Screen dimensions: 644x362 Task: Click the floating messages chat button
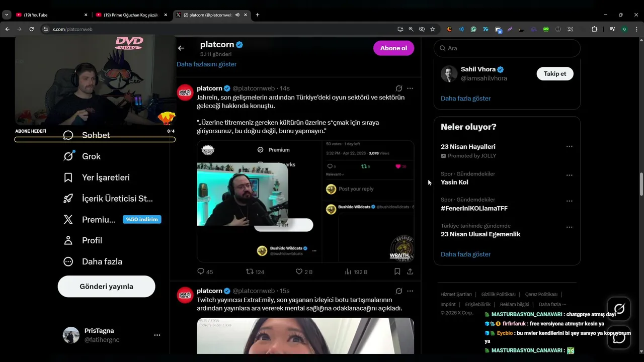tap(619, 337)
